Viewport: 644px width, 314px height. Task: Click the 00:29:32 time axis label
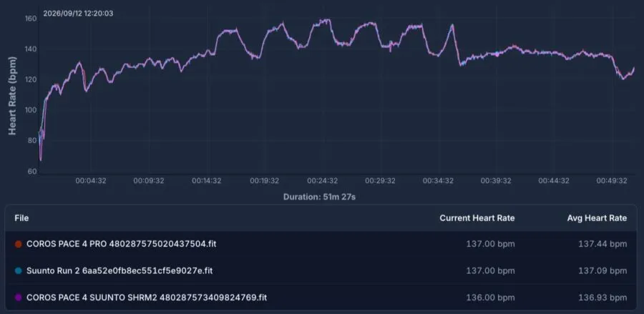click(381, 180)
